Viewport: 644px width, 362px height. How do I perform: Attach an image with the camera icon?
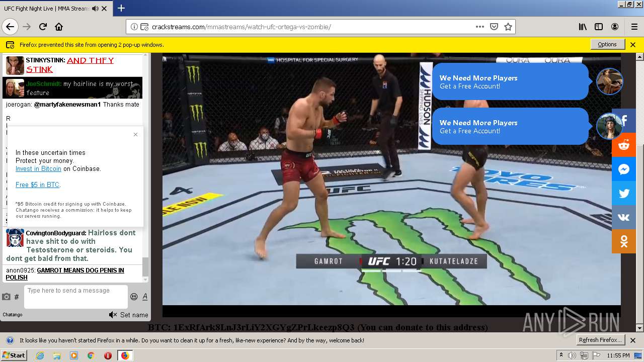[x=6, y=297]
